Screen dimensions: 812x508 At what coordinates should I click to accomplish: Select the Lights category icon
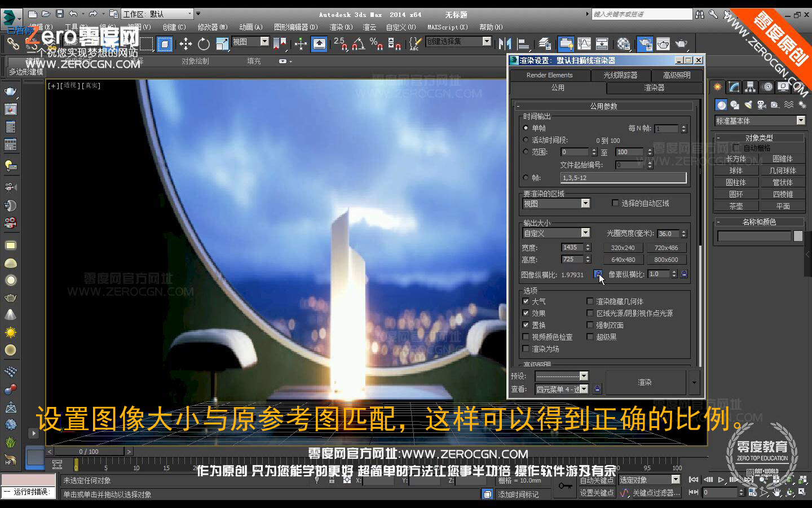tap(748, 105)
